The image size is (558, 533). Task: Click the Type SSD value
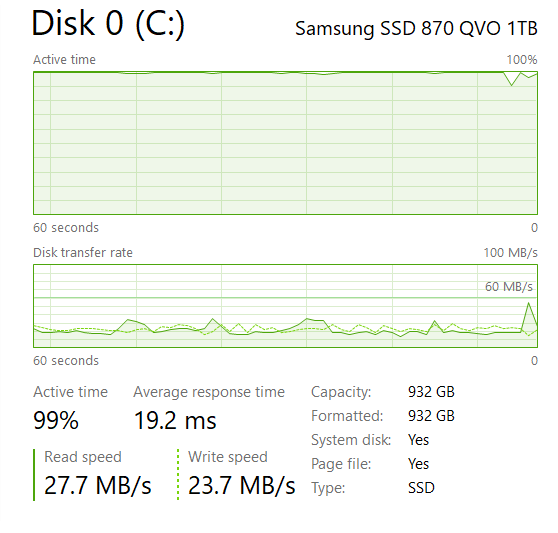pyautogui.click(x=421, y=487)
